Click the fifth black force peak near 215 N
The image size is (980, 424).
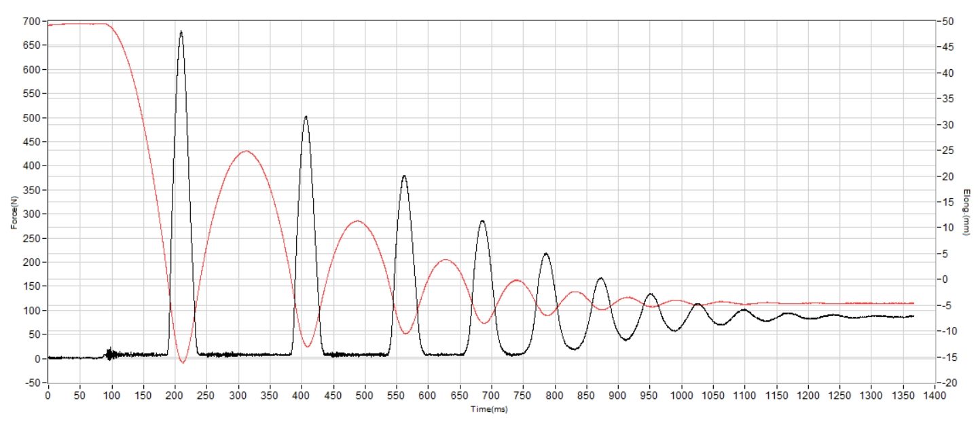(546, 254)
